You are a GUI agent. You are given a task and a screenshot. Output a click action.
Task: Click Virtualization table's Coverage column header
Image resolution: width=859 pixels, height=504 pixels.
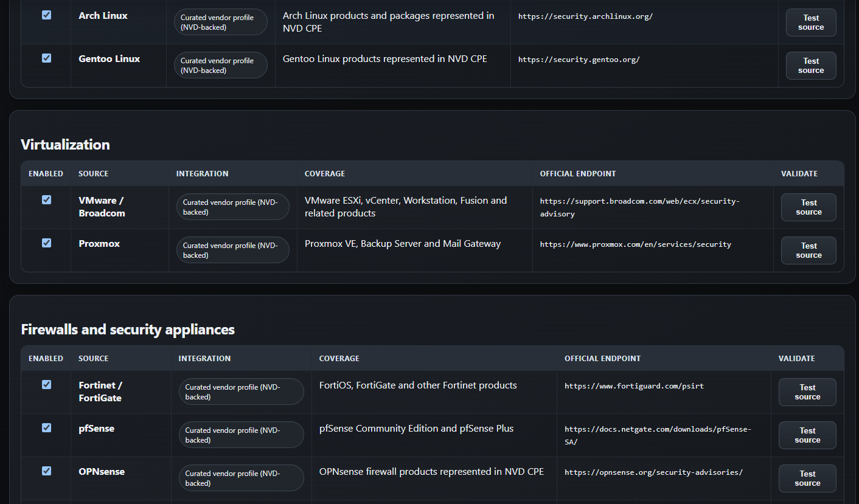tap(325, 174)
